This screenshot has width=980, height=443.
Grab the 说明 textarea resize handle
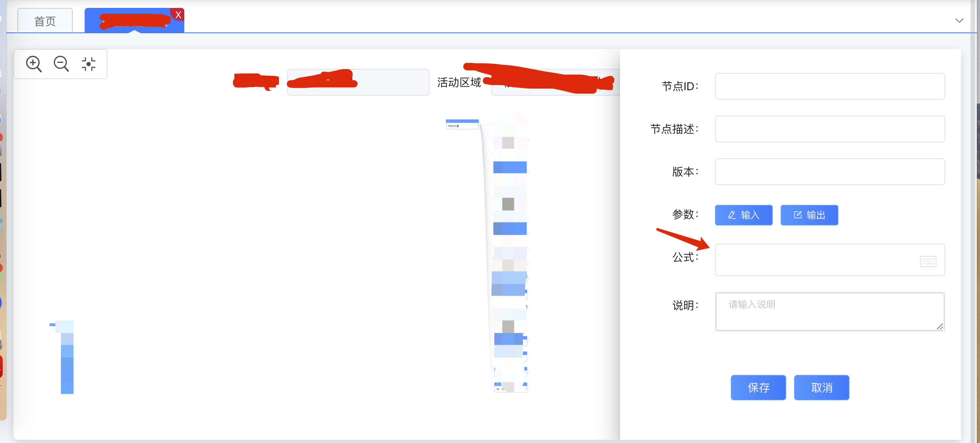(940, 326)
